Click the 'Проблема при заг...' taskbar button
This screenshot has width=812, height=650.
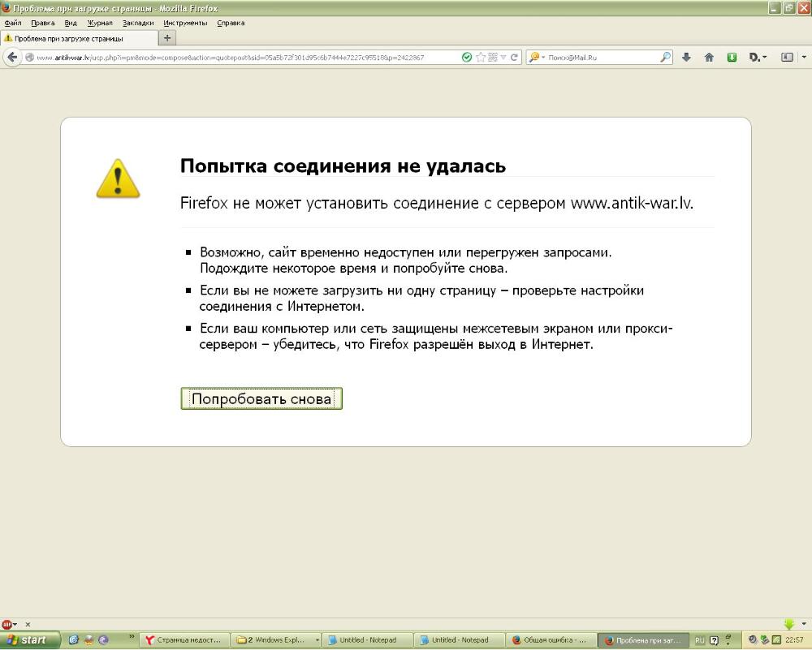pos(644,640)
